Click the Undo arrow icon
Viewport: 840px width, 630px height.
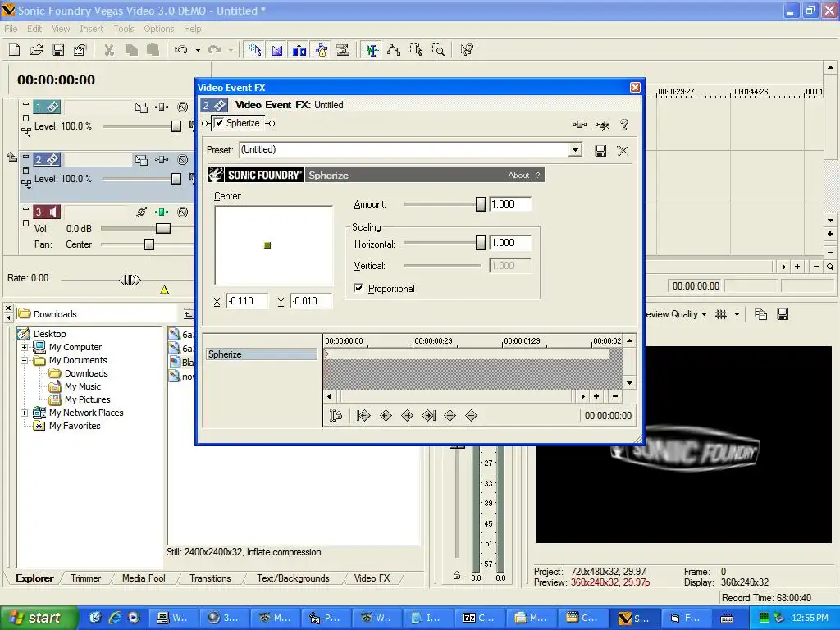(x=181, y=50)
